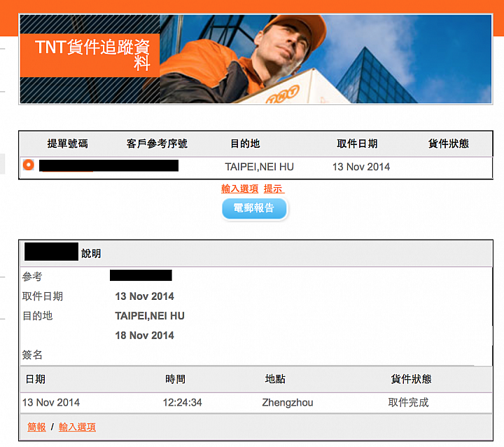
Task: Click the bold 13 Nov 2014 pickup date
Action: click(x=144, y=296)
